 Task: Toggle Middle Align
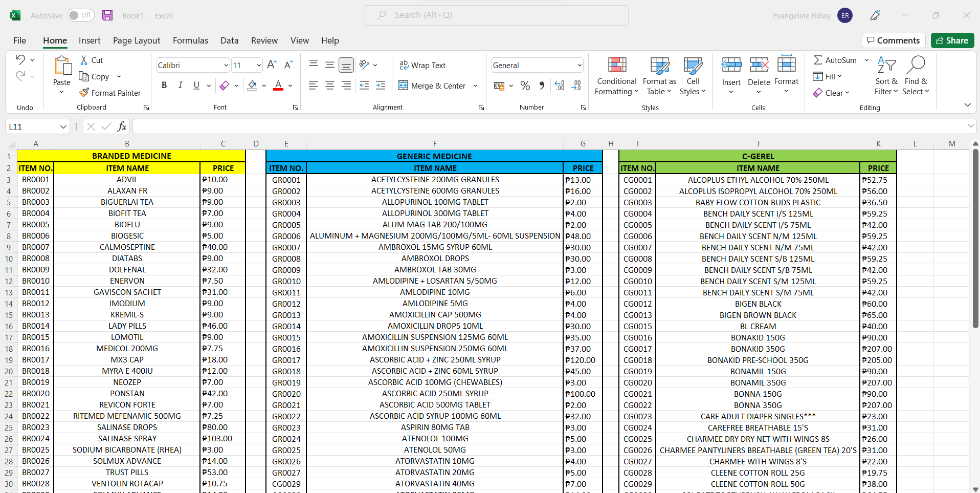point(330,65)
